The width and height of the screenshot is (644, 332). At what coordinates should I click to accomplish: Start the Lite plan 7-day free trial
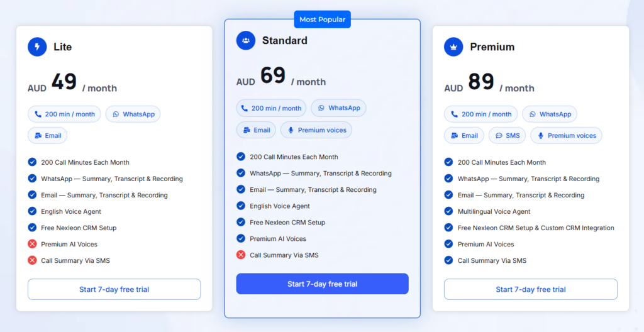pos(114,289)
